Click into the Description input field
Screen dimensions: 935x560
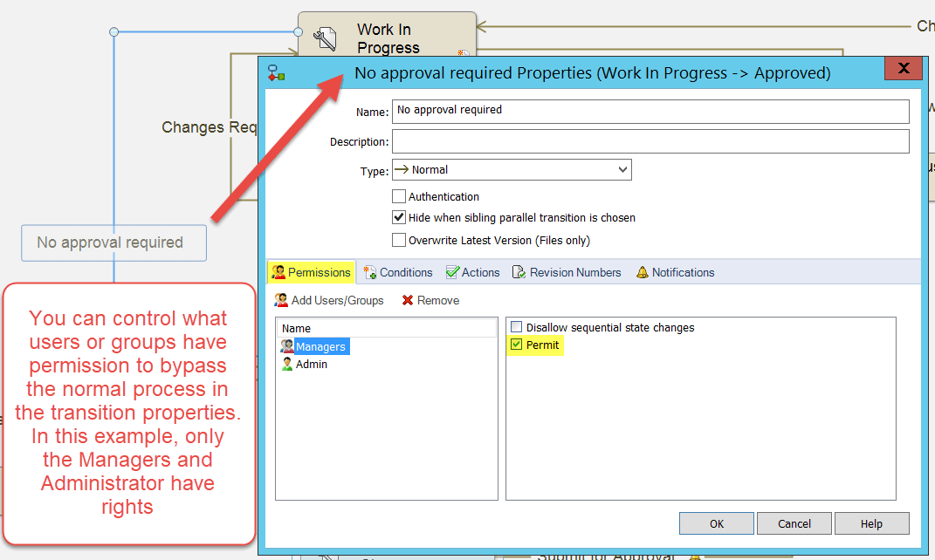pyautogui.click(x=650, y=141)
